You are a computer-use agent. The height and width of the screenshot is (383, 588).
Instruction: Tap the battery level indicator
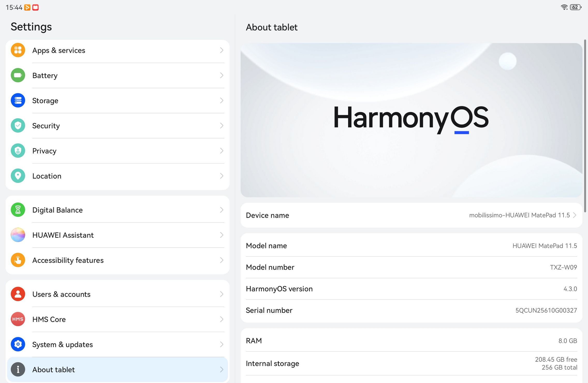[576, 7]
